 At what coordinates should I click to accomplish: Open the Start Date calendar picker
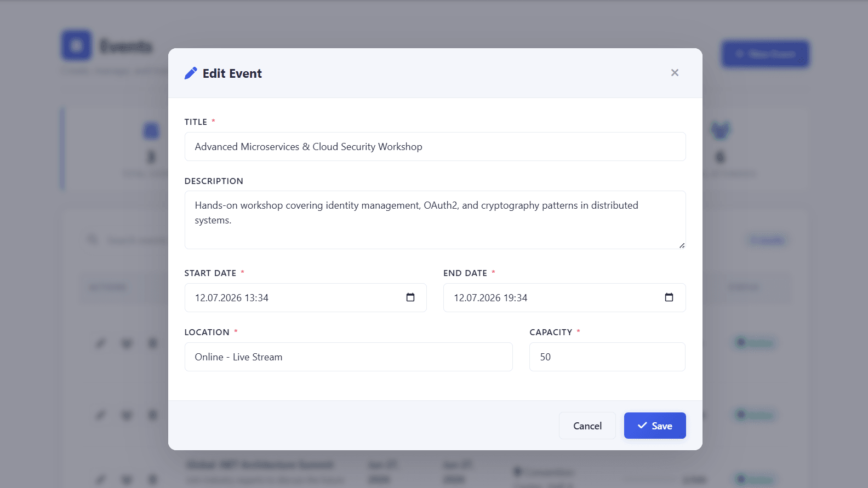click(410, 297)
